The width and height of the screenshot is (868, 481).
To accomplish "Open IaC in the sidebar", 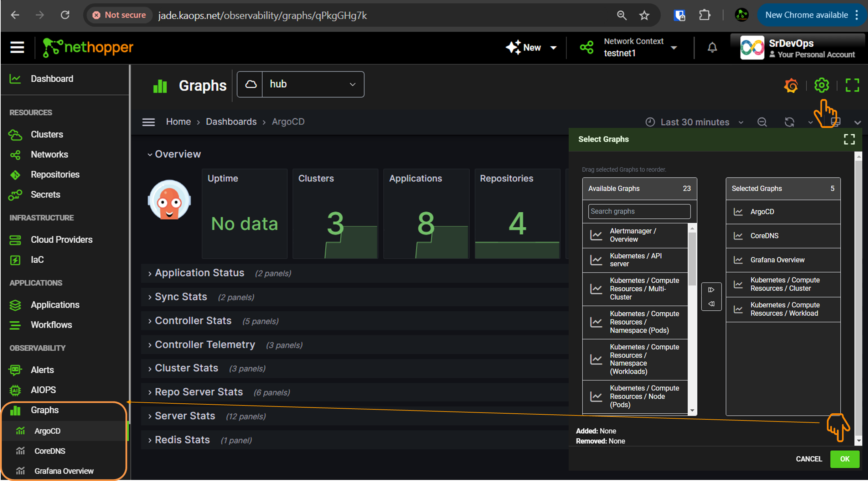I will 65,260.
